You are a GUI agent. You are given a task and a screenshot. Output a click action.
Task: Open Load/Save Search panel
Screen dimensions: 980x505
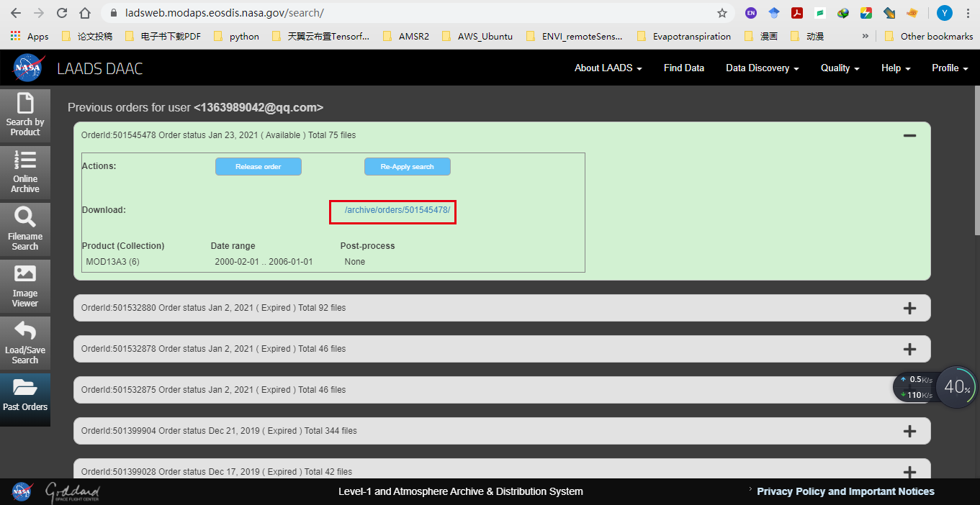25,342
